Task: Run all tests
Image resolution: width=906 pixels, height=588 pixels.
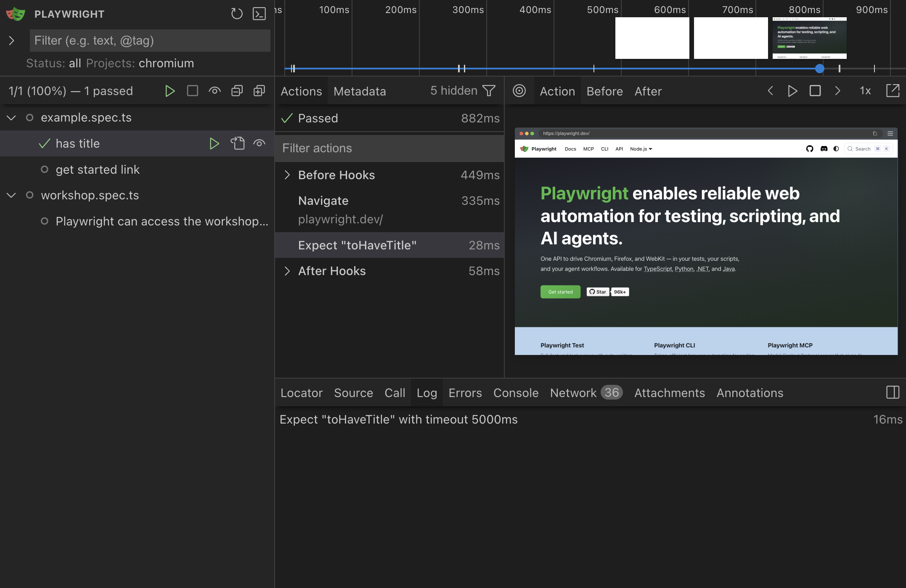Action: (170, 91)
